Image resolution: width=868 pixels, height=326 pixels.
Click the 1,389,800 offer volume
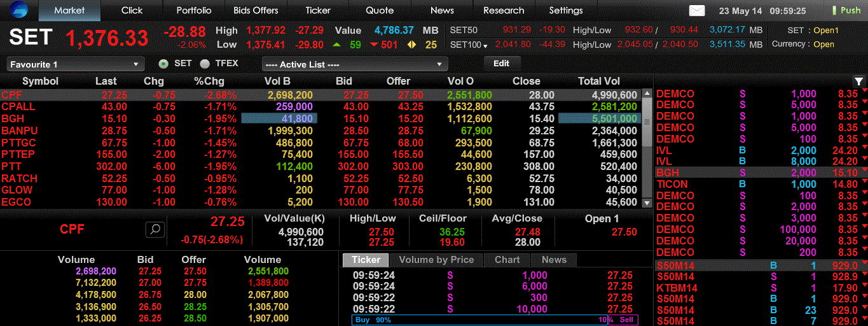tap(267, 283)
